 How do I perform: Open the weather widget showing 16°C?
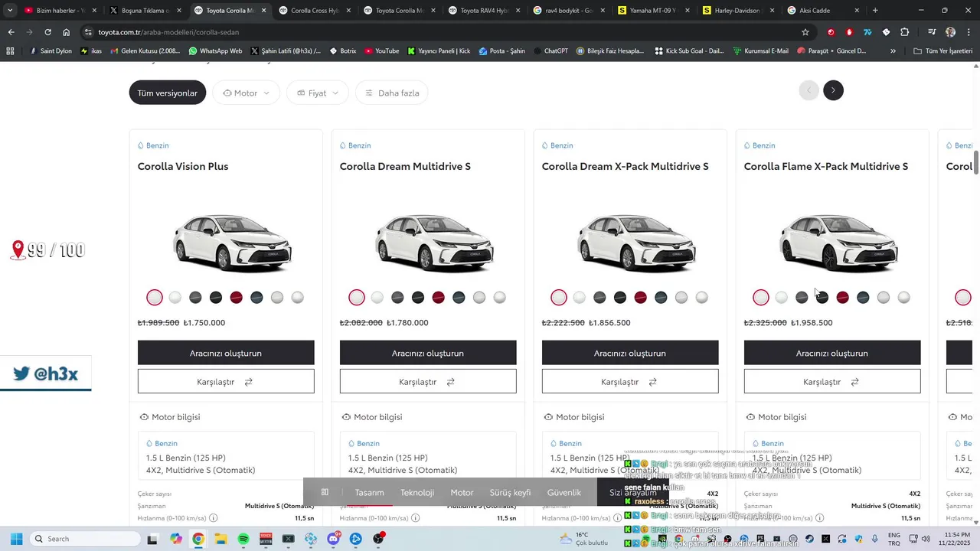tap(583, 539)
